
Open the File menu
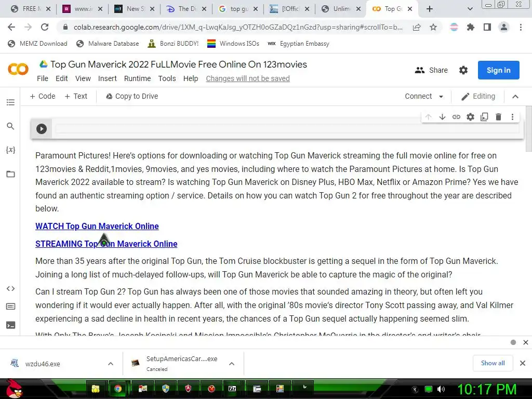coord(43,79)
